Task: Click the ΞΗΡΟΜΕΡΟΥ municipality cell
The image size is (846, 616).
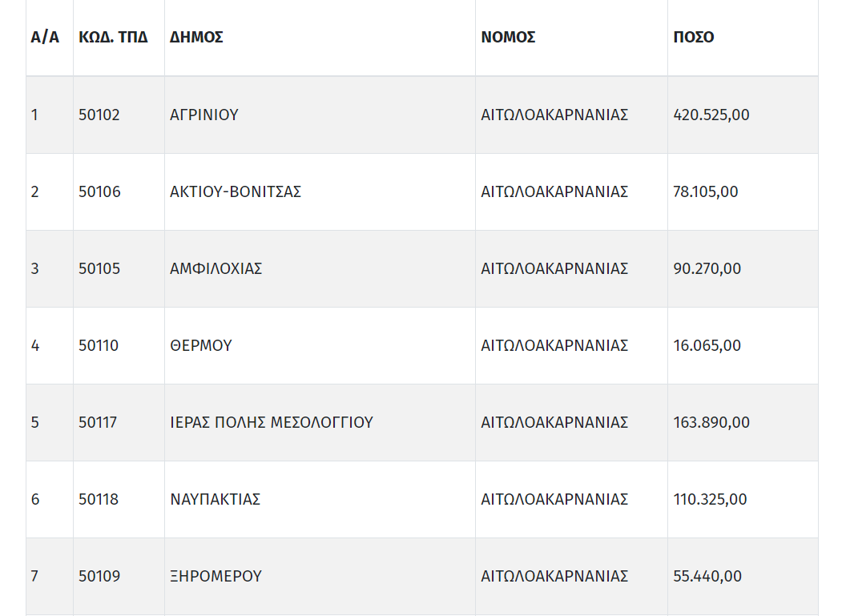Action: pyautogui.click(x=216, y=576)
